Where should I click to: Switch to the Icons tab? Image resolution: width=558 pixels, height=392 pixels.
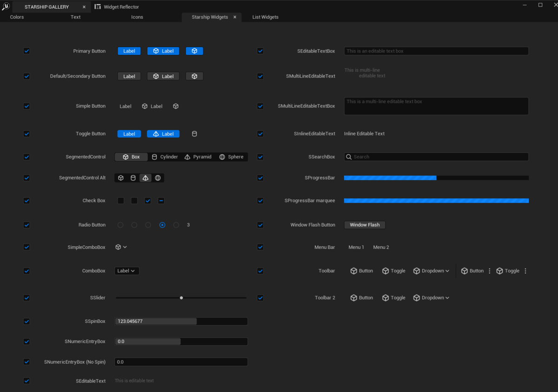tap(137, 17)
